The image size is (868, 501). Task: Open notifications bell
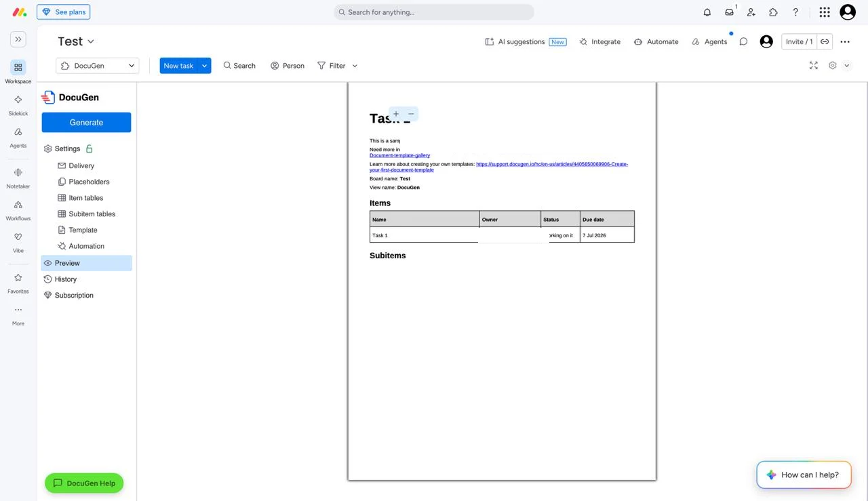click(707, 12)
